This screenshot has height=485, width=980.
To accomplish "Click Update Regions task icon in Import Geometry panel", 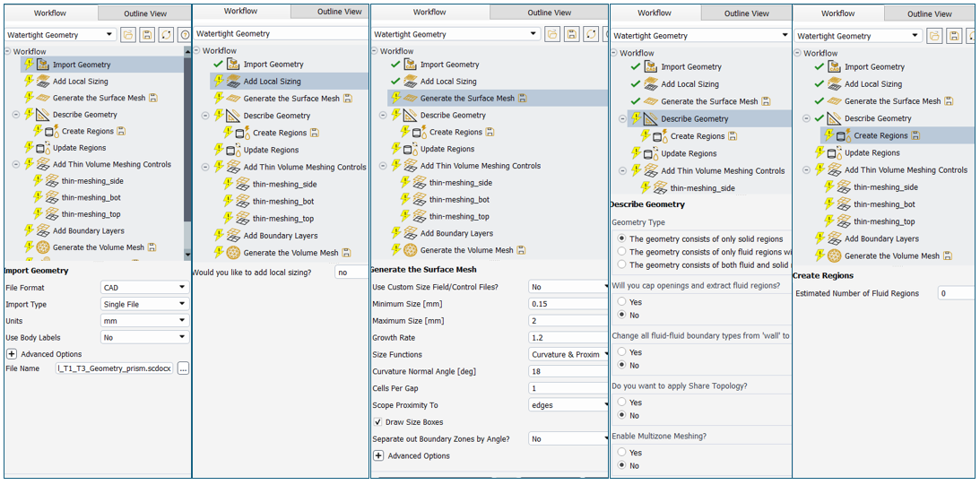I will (x=42, y=148).
